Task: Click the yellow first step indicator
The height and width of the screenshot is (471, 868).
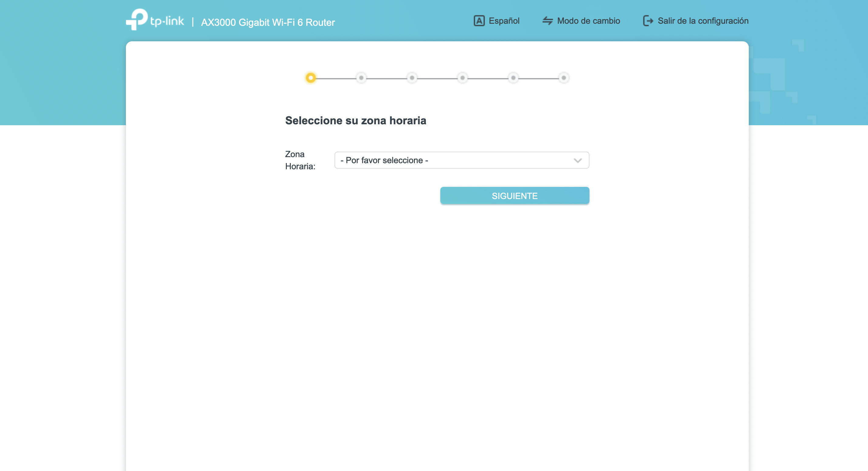Action: (x=311, y=78)
